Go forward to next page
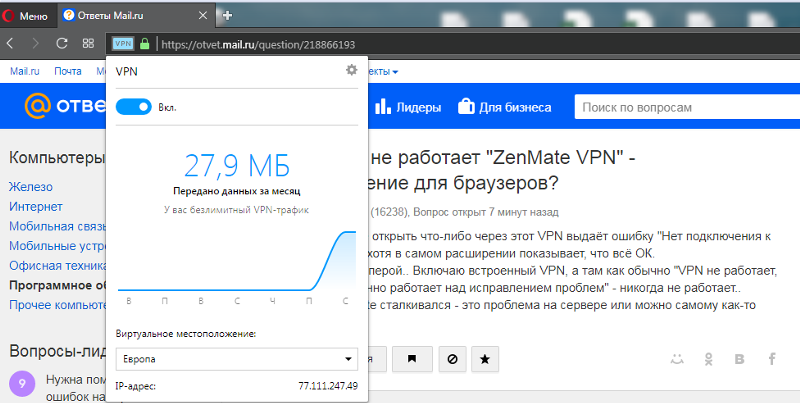 point(35,44)
